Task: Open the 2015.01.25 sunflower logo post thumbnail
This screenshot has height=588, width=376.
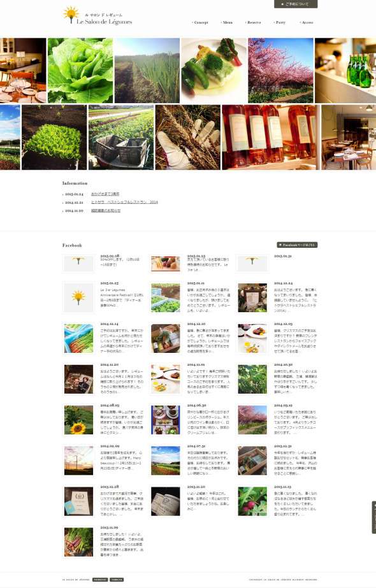Action: pyautogui.click(x=78, y=298)
